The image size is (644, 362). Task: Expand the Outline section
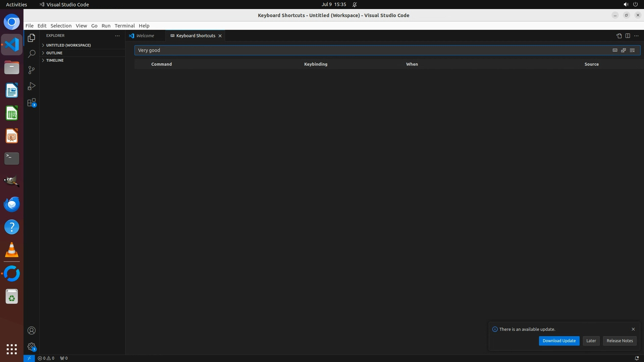click(x=54, y=53)
